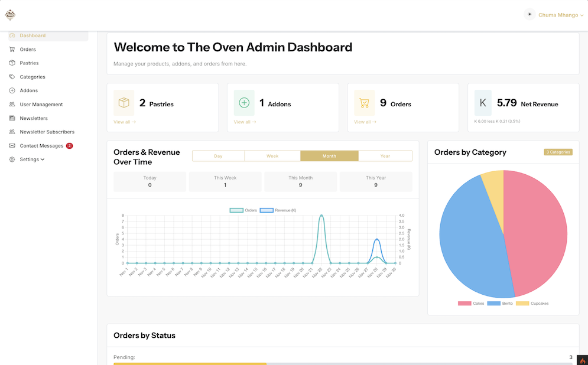Click the theme toggle sun icon

click(x=529, y=15)
